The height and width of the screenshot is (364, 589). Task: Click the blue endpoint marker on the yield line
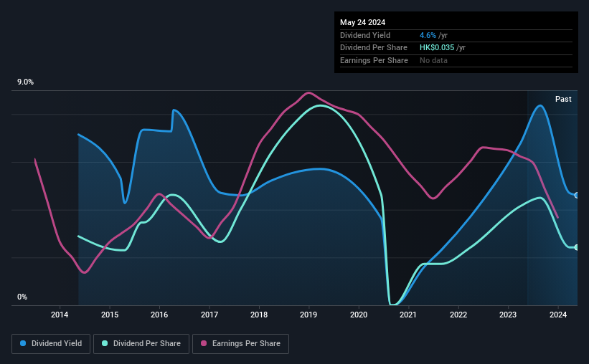(577, 196)
